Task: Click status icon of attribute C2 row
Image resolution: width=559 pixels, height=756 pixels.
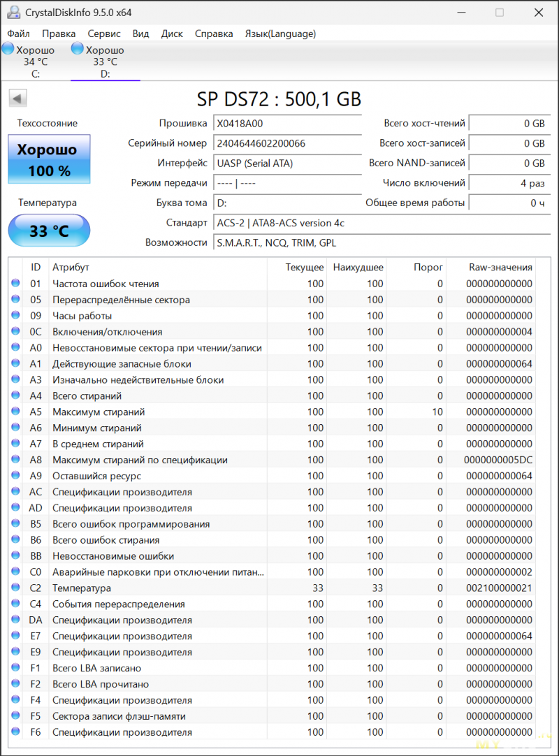Action: (15, 587)
